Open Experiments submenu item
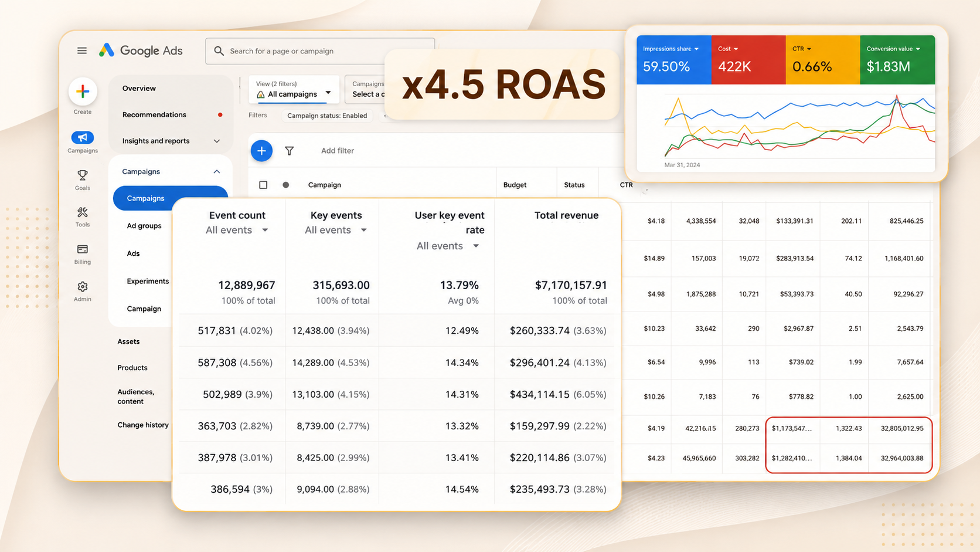This screenshot has width=980, height=552. tap(148, 281)
